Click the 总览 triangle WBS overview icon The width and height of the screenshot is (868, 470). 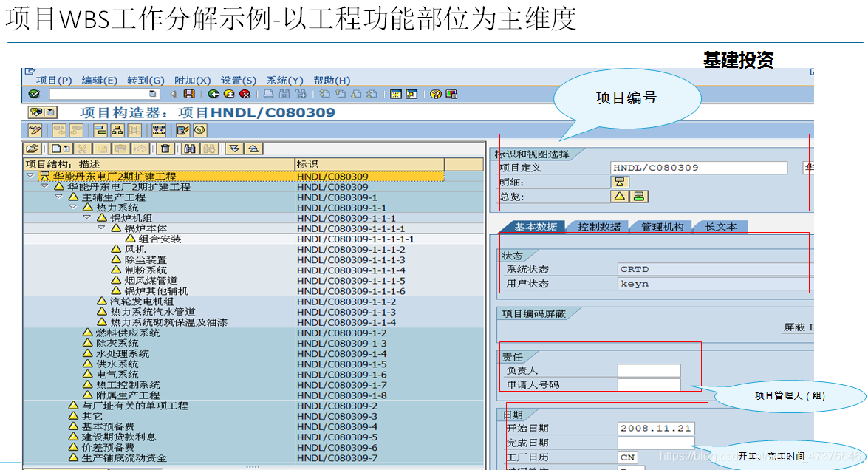point(620,197)
